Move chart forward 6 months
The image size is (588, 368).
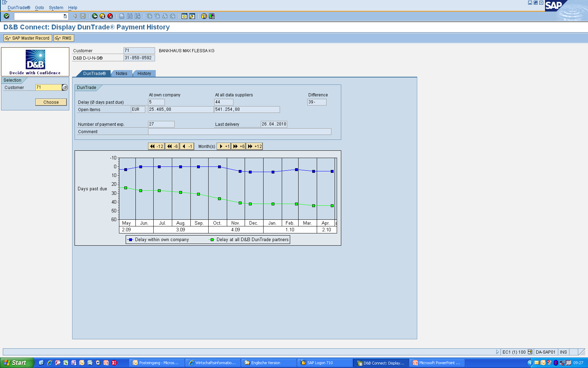tap(239, 146)
